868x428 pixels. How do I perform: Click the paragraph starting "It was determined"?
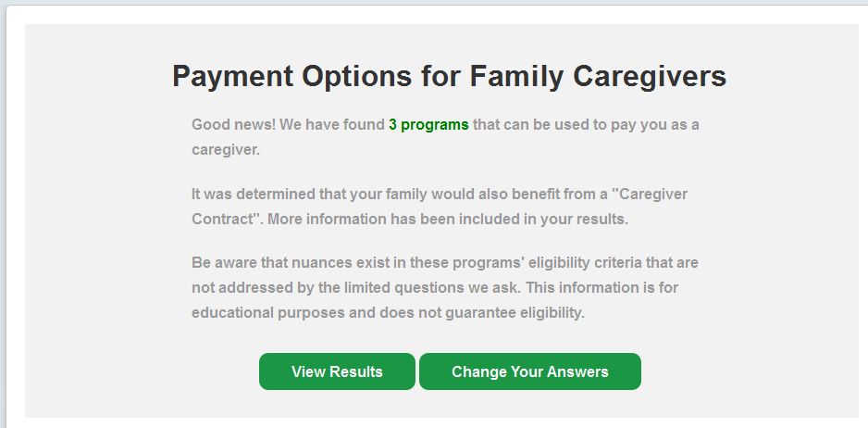[x=440, y=208]
